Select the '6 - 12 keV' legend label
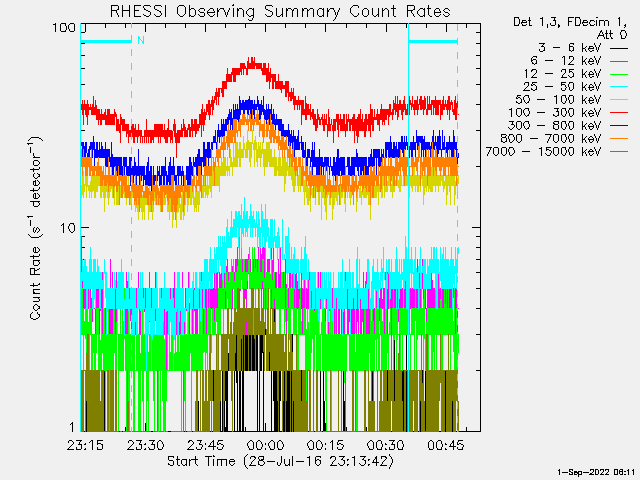 (566, 61)
